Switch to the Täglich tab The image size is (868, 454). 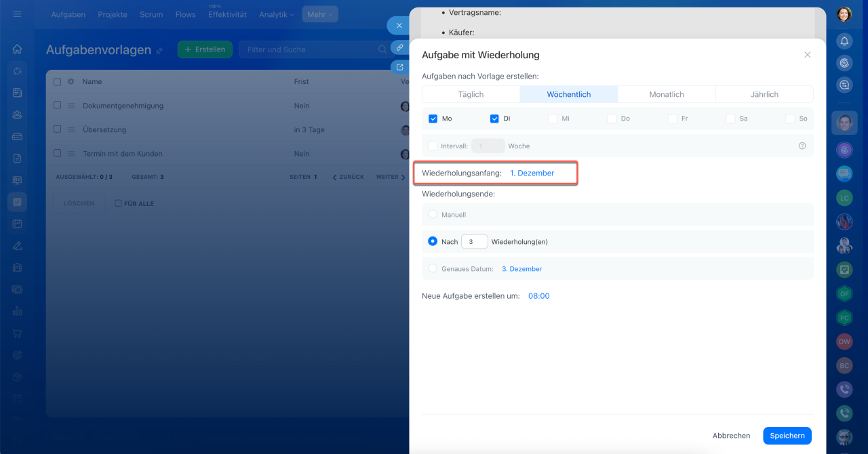pos(471,94)
